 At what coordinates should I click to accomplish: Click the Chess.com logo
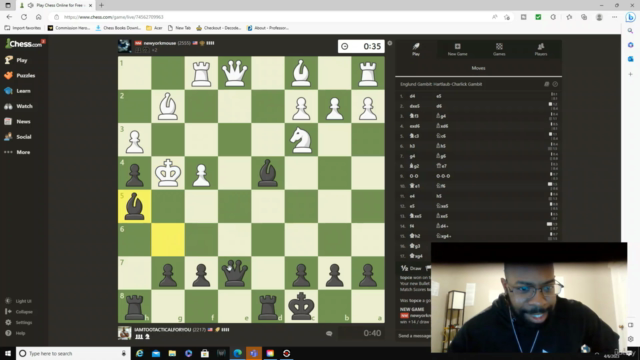[24, 43]
